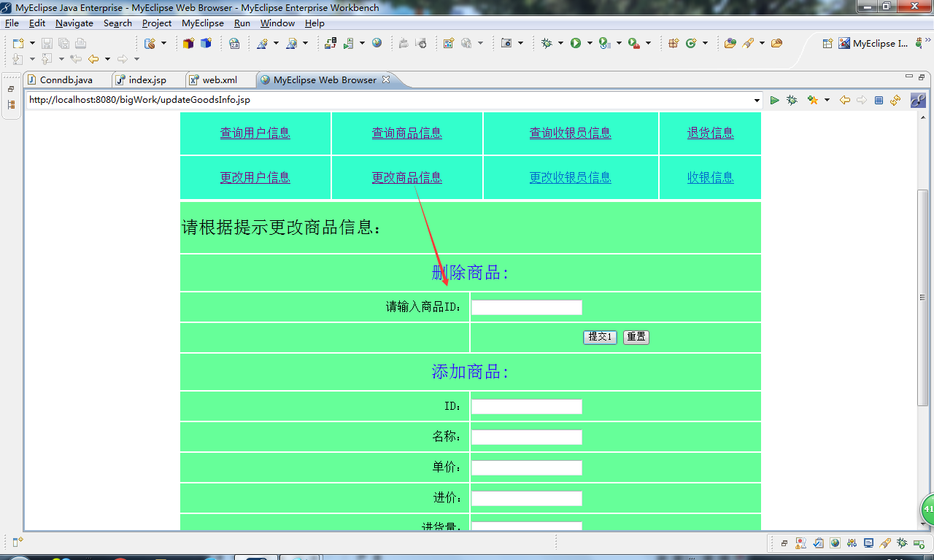This screenshot has width=934, height=560.
Task: Open the 更改用户信息 link
Action: pos(255,177)
